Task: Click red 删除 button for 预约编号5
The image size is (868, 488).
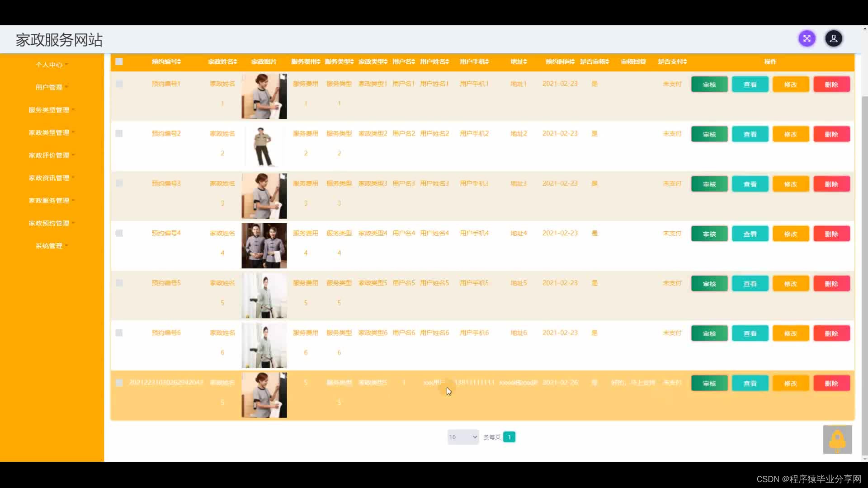Action: pos(831,284)
